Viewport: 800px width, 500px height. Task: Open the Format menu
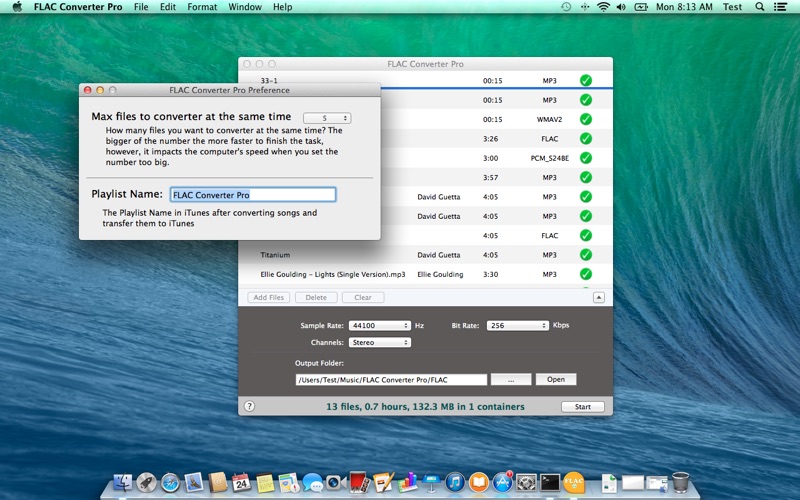(202, 7)
